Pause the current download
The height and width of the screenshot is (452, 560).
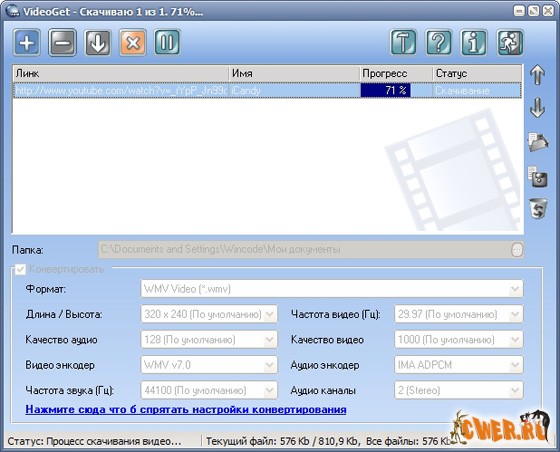167,43
